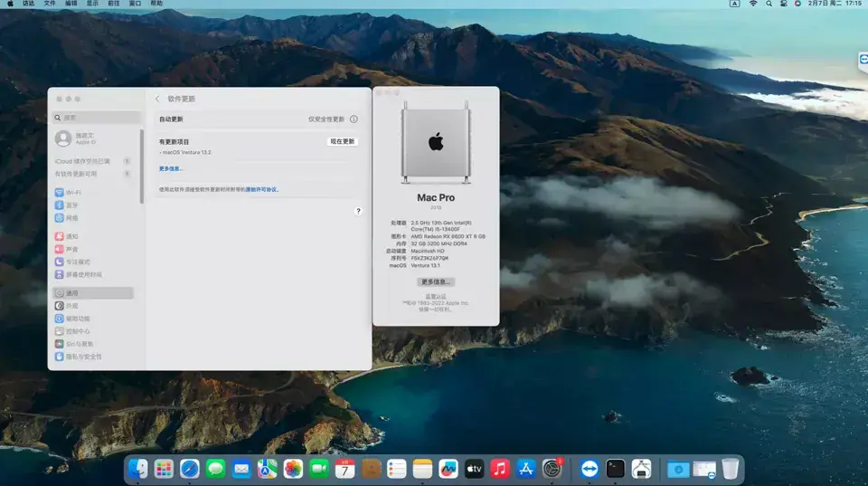The image size is (868, 486).
Task: Open the 窗口 menu
Action: point(135,4)
